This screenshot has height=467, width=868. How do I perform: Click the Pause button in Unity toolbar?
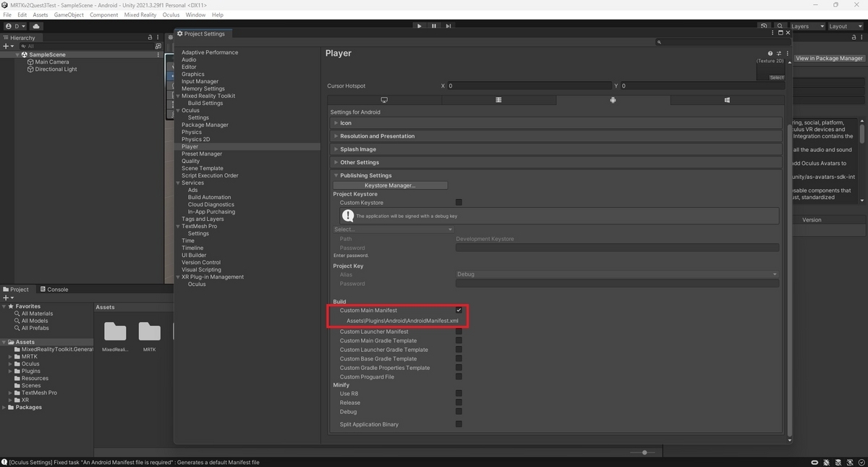(x=434, y=26)
